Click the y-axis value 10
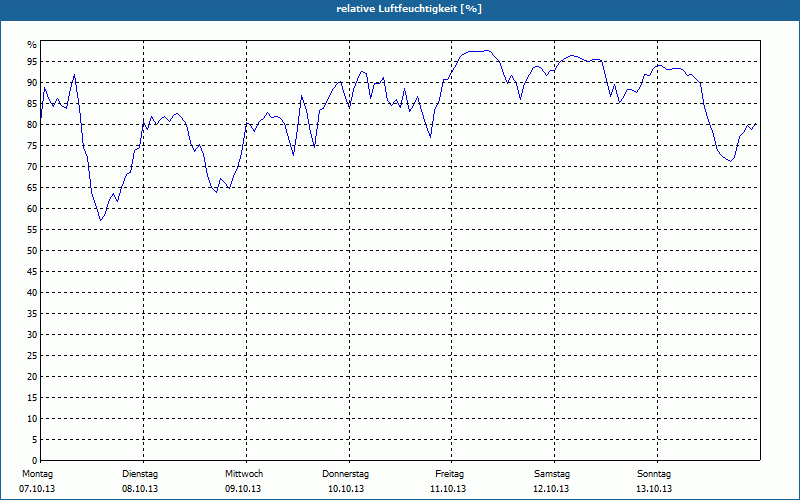The height and width of the screenshot is (500, 800). (x=32, y=419)
